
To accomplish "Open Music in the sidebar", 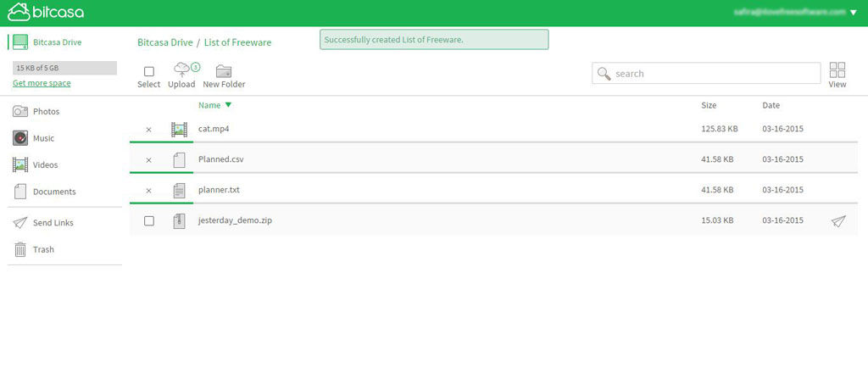I will (44, 138).
